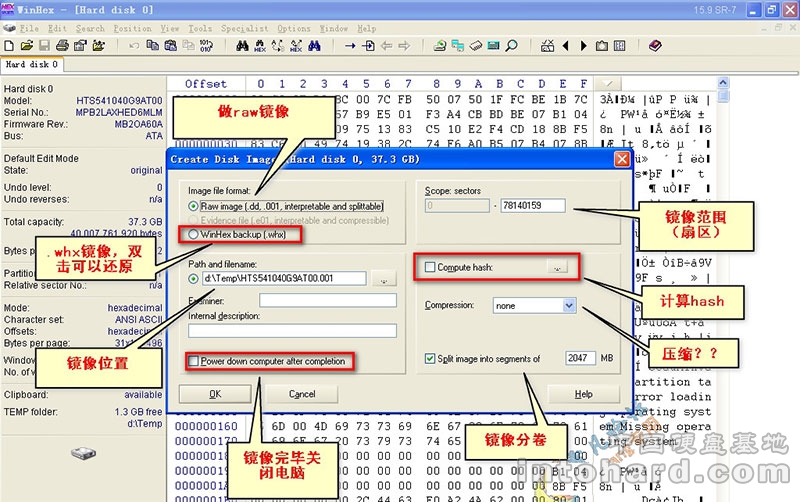Close the Create Disk Image dialog
This screenshot has height=502, width=800.
click(622, 160)
